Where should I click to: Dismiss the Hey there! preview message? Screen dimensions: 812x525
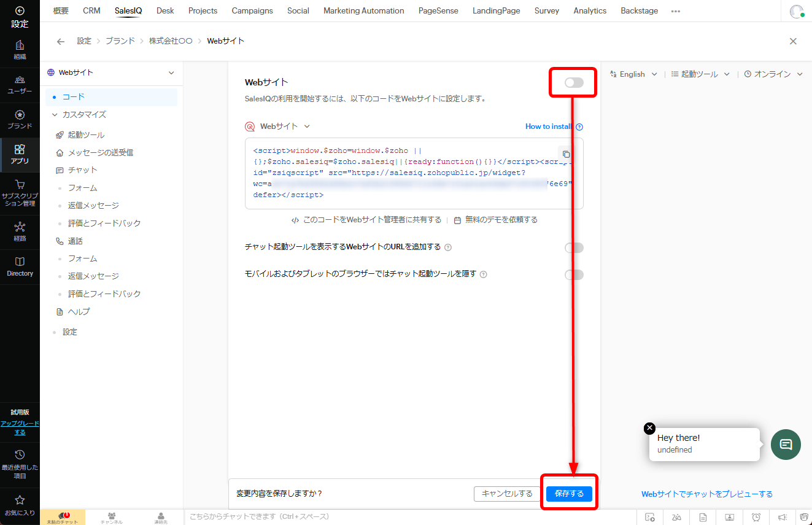tap(650, 428)
